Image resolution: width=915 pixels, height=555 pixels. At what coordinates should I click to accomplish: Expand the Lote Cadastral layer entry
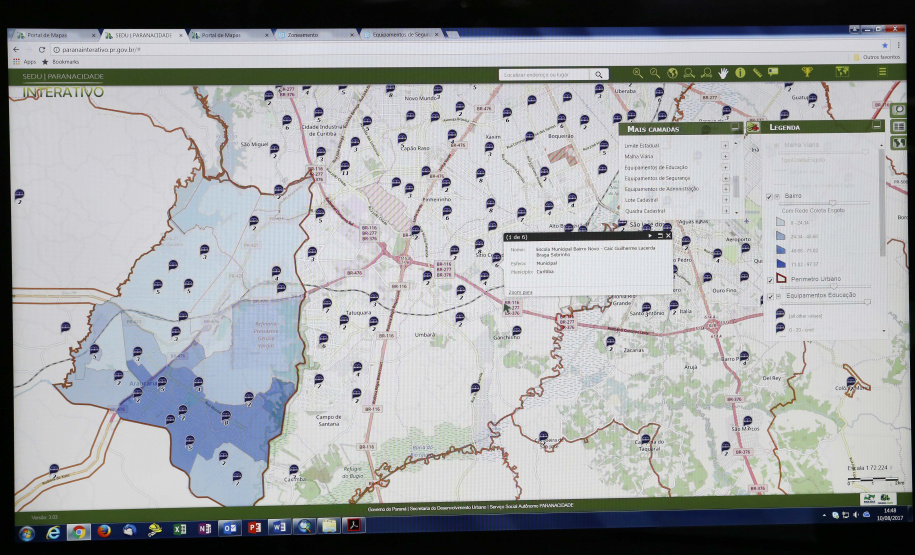[725, 200]
